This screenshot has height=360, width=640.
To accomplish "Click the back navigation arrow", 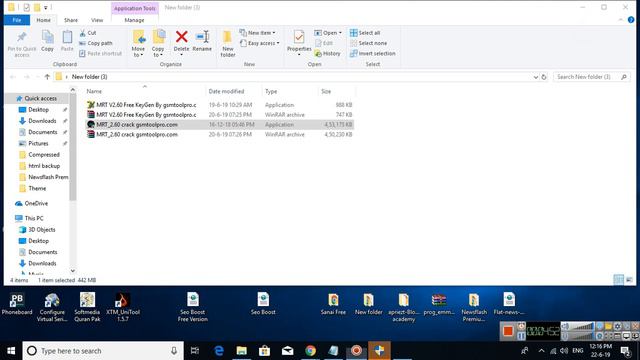I will pos(13,77).
